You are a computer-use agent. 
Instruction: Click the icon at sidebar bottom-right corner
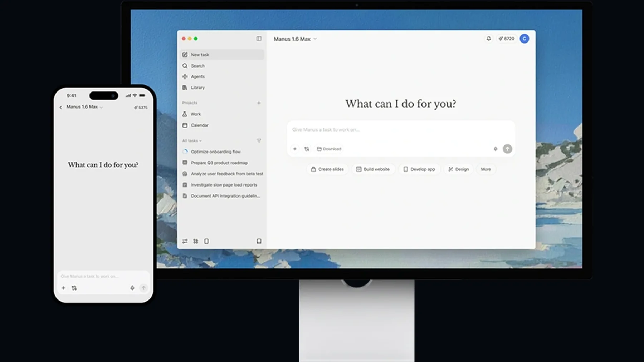(259, 241)
